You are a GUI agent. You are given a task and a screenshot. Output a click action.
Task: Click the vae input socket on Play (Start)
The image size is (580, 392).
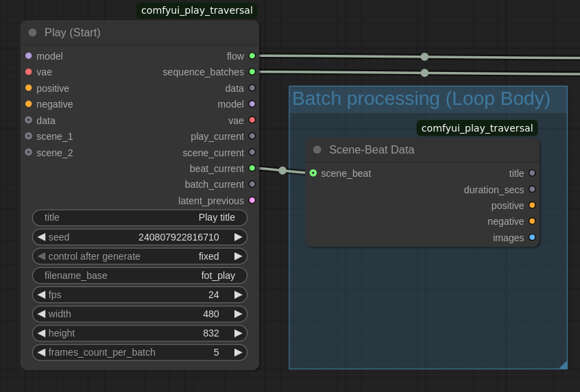pos(29,72)
